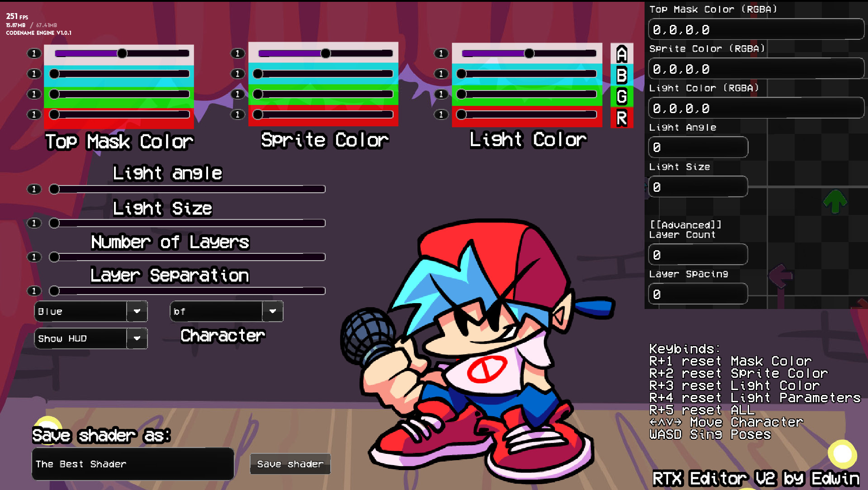Click the blue step badge for Top Mask Color

point(34,74)
